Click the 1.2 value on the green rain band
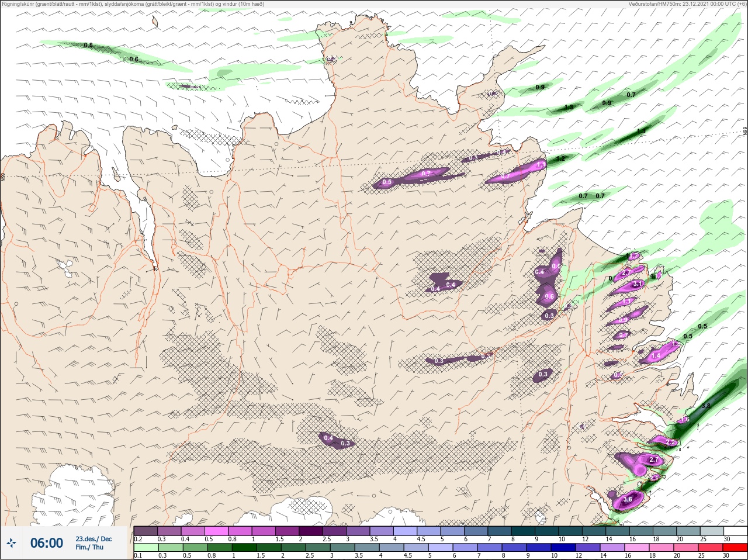Screen dimensions: 748x560 560,158
